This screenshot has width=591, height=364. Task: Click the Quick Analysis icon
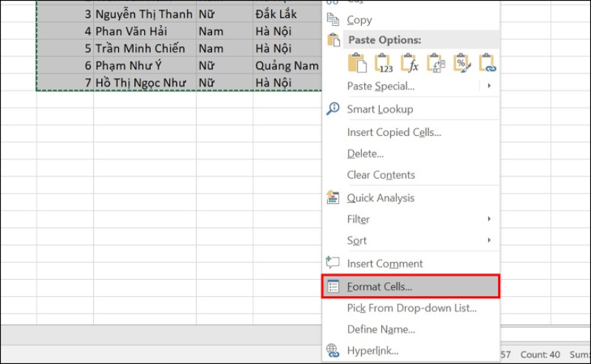[333, 197]
